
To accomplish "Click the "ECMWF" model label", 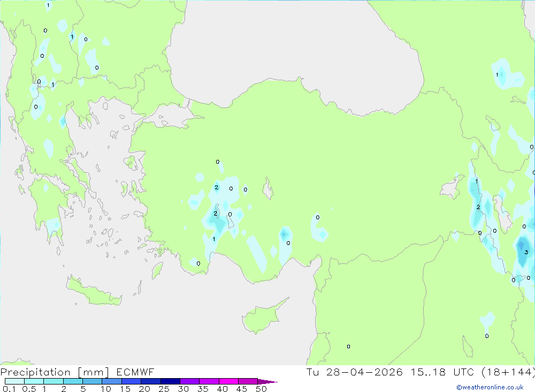I will tap(135, 372).
